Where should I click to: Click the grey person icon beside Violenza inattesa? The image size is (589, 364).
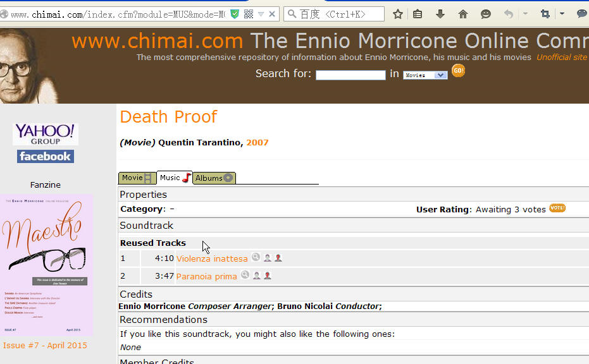[268, 258]
